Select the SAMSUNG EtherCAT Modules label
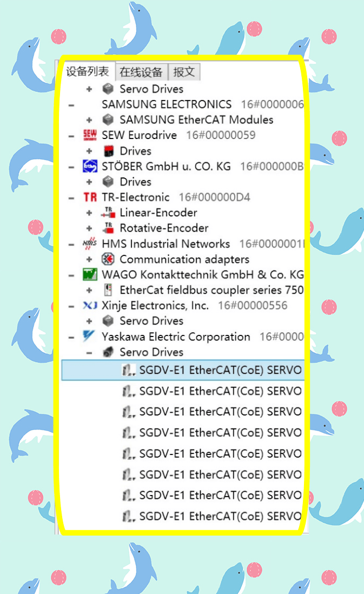Image resolution: width=364 pixels, height=594 pixels. coord(196,120)
